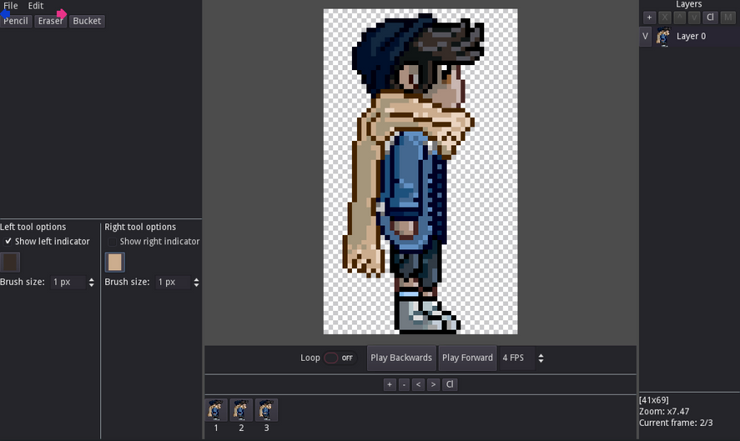The image size is (740, 441).
Task: Adjust the FPS spinner arrows
Action: tap(541, 358)
